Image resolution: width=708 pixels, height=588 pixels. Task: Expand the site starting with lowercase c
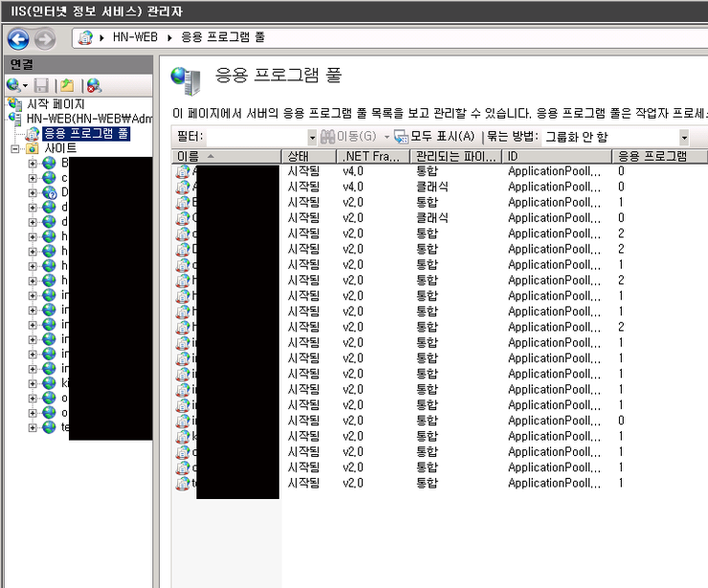pos(33,178)
